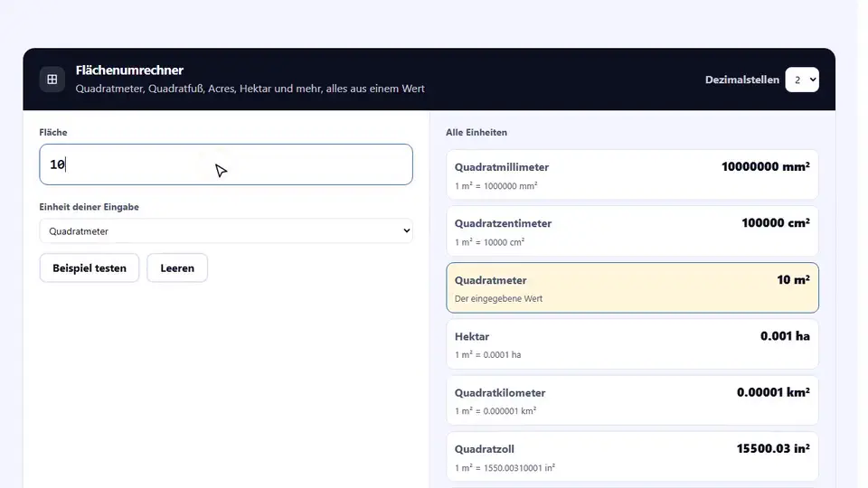The image size is (868, 488).
Task: Click the grid icon beside Flächenumrechner title
Action: click(52, 80)
